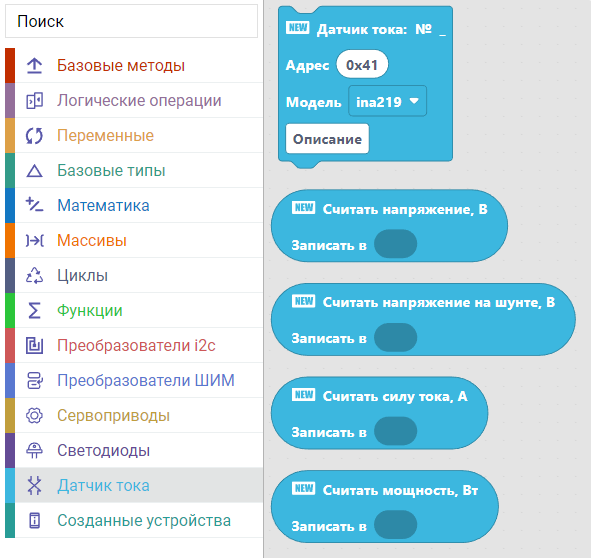Select Созданные устройства category
The width and height of the screenshot is (591, 558).
click(x=134, y=520)
